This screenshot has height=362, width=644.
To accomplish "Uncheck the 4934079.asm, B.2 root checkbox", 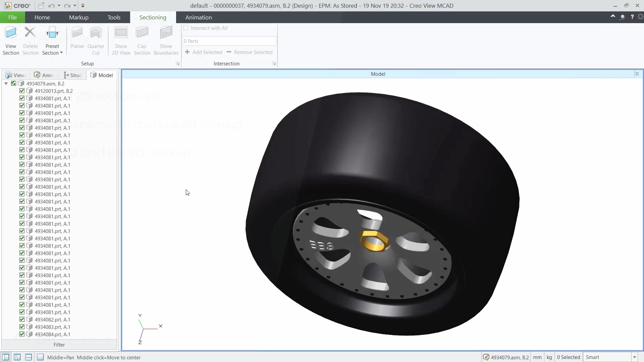I will tap(13, 83).
